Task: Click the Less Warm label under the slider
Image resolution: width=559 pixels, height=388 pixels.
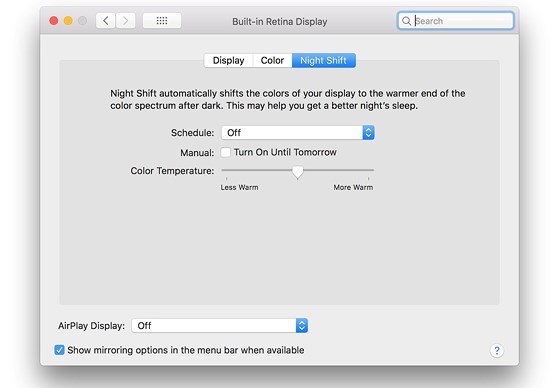Action: pyautogui.click(x=239, y=187)
